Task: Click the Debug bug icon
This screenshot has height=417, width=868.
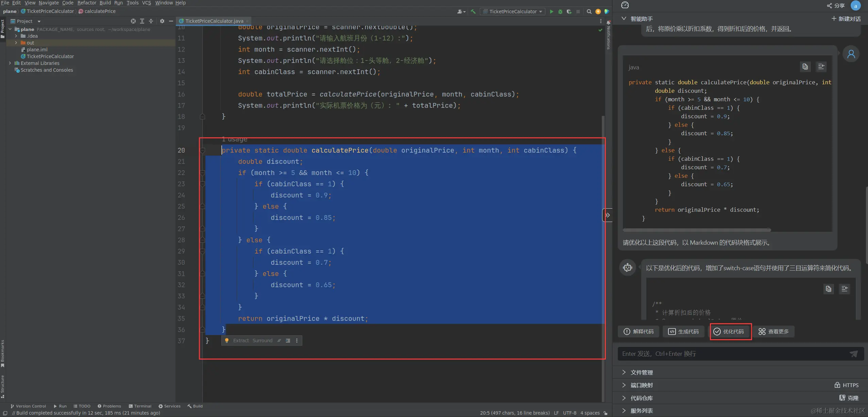Action: [x=560, y=12]
